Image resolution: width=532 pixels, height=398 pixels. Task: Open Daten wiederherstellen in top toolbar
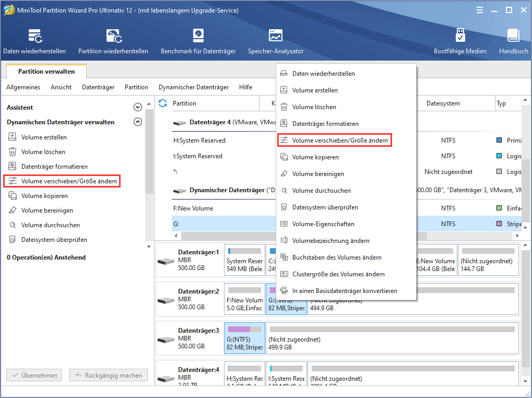coord(34,41)
